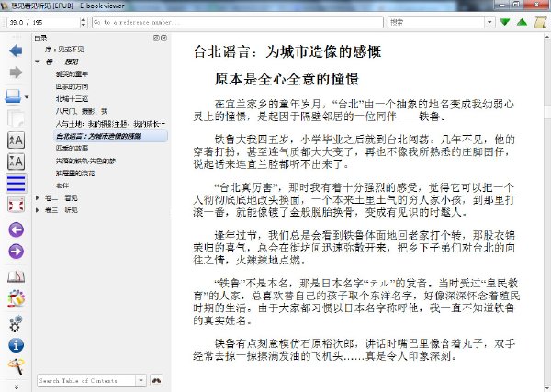Click the magnifier lookup tool icon

[x=16, y=366]
